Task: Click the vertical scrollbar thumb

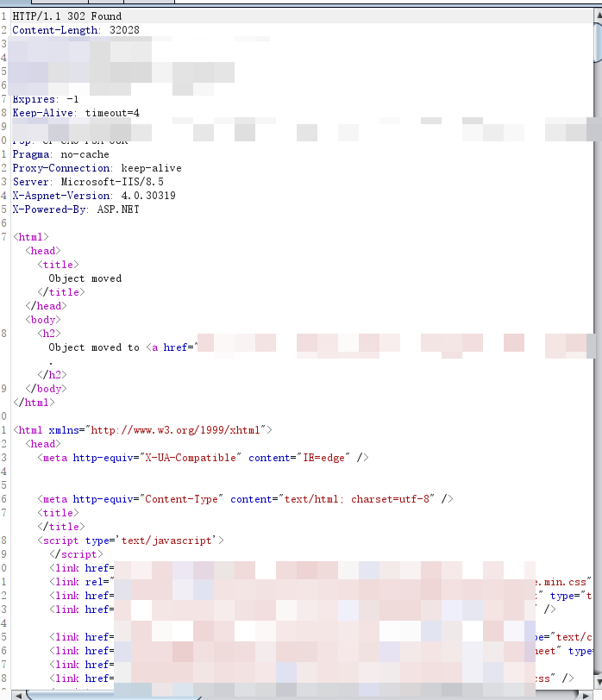Action: pyautogui.click(x=598, y=41)
